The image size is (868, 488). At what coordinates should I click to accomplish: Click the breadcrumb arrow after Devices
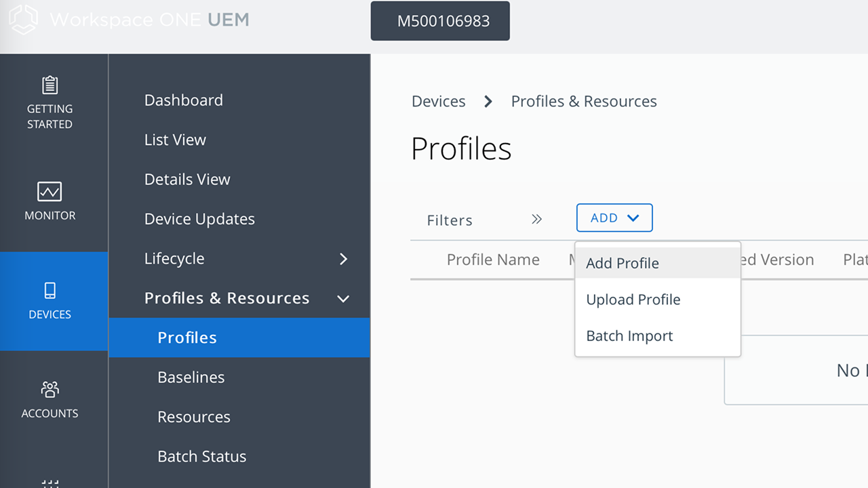click(488, 102)
